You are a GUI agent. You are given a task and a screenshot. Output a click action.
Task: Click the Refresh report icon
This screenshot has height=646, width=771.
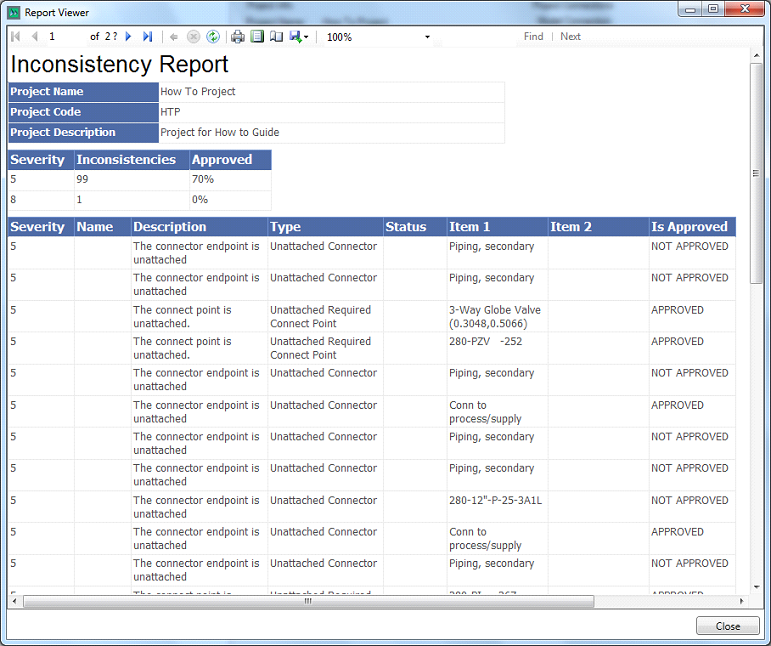pyautogui.click(x=213, y=37)
